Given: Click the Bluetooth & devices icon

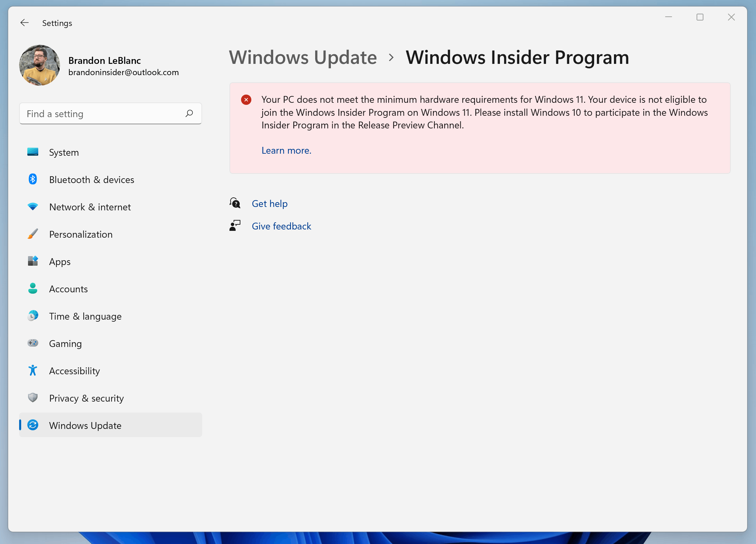Looking at the screenshot, I should point(32,180).
